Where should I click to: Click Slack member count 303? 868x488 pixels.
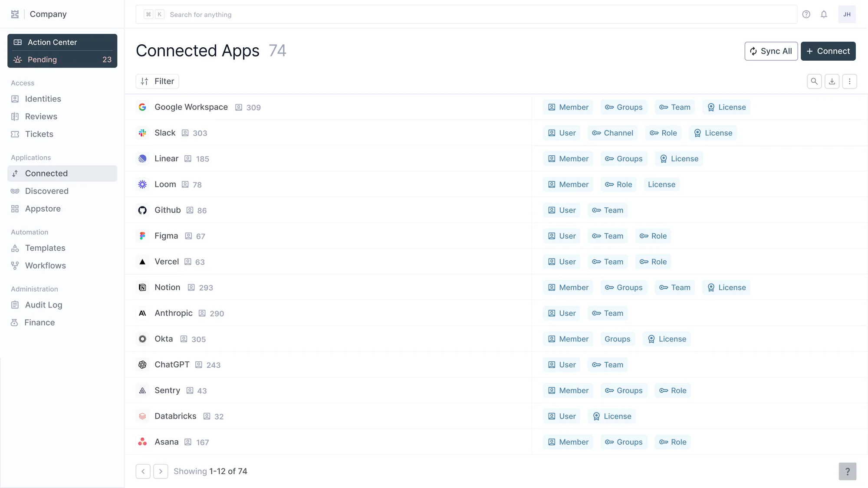(x=200, y=133)
